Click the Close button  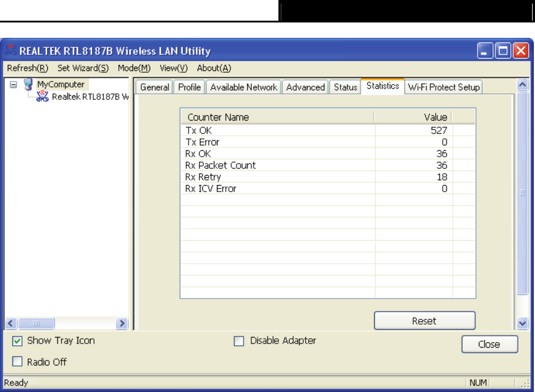(489, 344)
